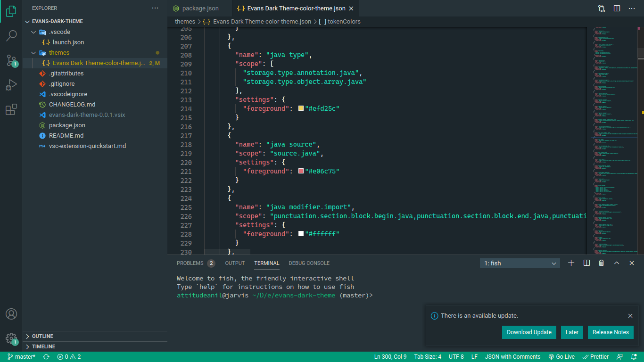The height and width of the screenshot is (362, 644).
Task: Click the Release Notes button
Action: click(611, 332)
